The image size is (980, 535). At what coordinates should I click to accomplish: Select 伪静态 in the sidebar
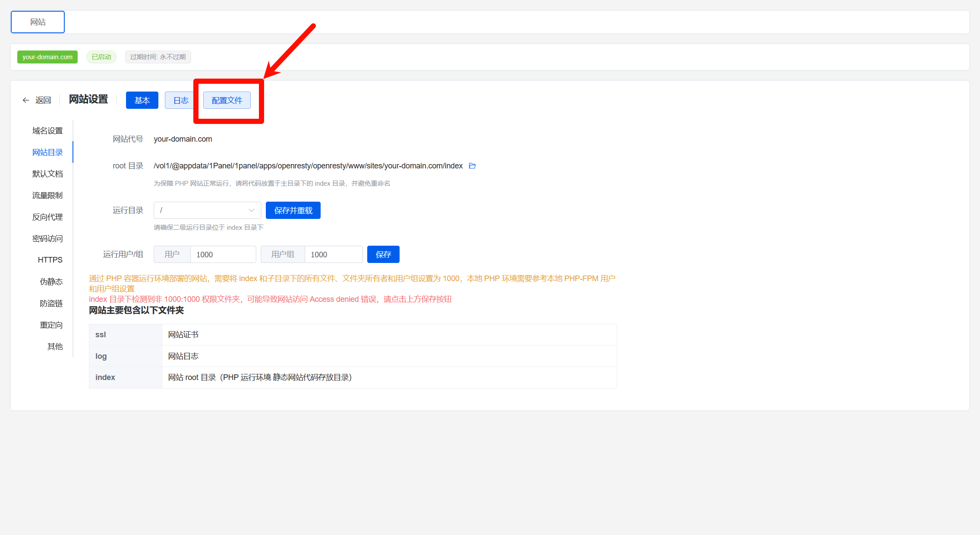click(51, 282)
